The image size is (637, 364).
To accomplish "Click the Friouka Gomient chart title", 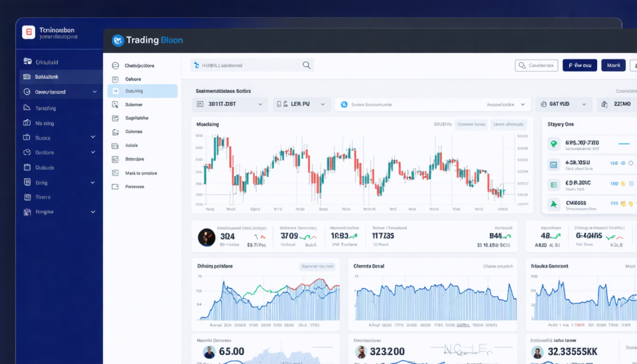I will [549, 266].
